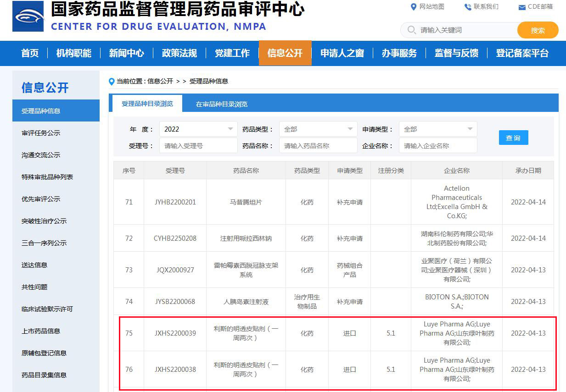The width and height of the screenshot is (566, 392).
Task: Expand the 年度 dropdown showing 2022
Action: [x=197, y=129]
